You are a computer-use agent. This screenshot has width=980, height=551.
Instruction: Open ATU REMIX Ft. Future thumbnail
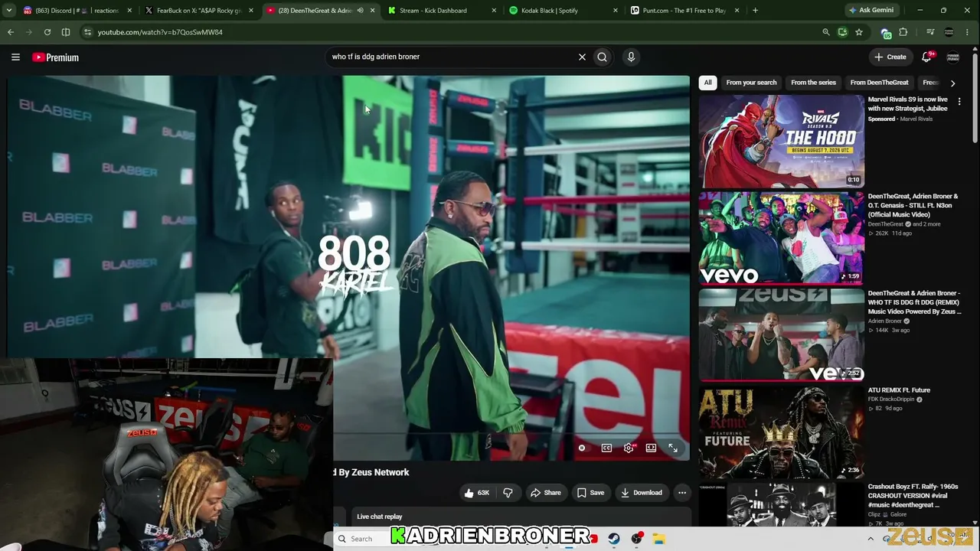click(x=781, y=432)
